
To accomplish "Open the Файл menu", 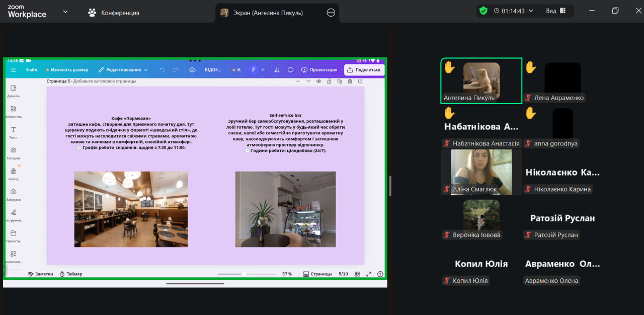I will [32, 70].
